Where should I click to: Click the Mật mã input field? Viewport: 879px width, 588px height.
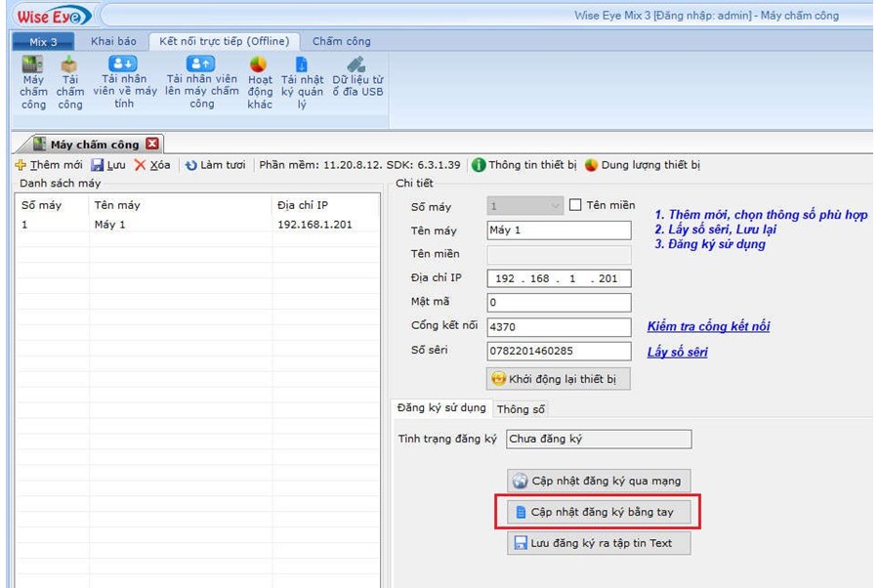pos(559,303)
